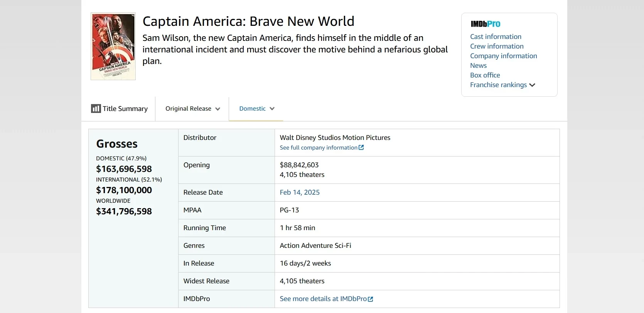Go to Company information page

[503, 56]
